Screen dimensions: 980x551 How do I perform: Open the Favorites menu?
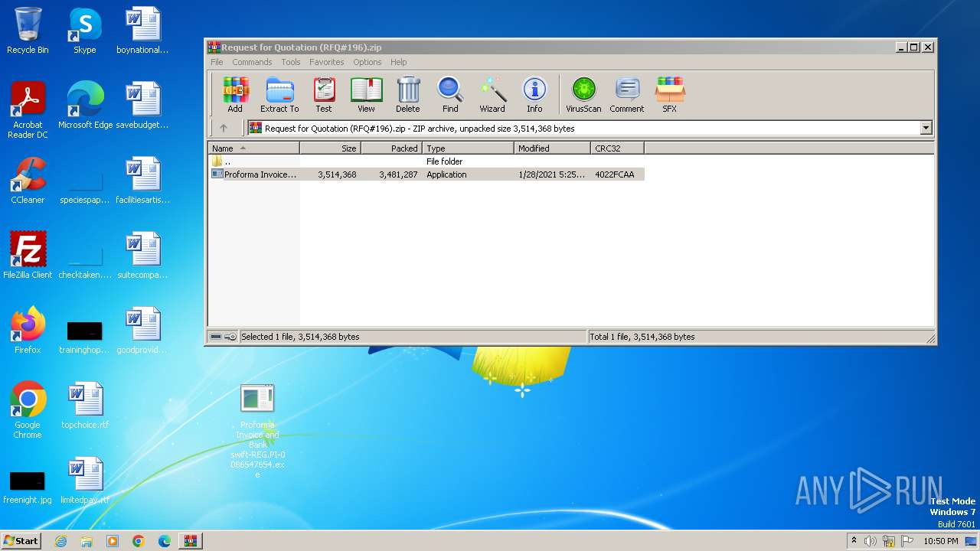327,62
